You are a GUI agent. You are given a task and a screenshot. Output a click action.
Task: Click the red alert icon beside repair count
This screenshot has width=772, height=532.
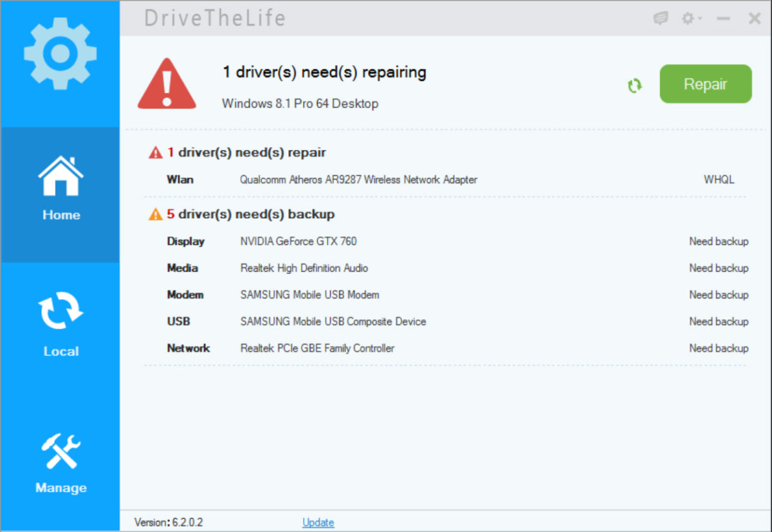[154, 152]
